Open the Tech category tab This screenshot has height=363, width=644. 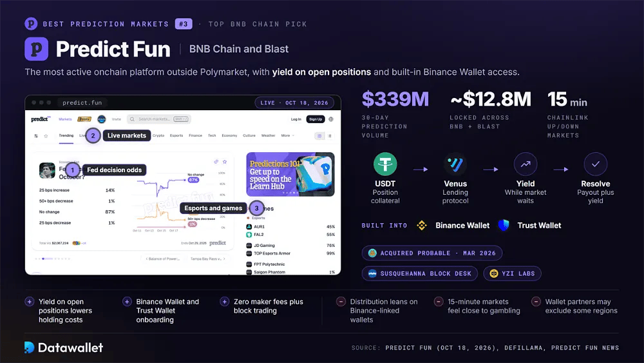tap(212, 135)
